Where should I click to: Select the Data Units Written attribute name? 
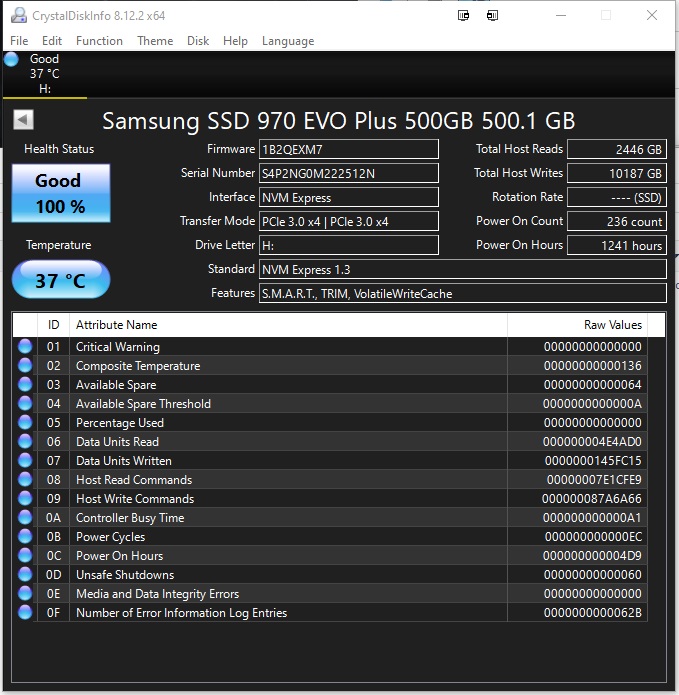coord(124,461)
